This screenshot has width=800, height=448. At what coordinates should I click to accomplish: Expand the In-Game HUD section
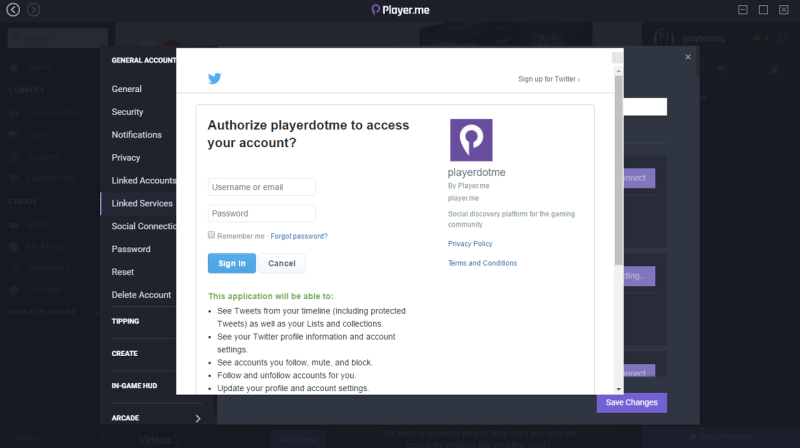(134, 386)
